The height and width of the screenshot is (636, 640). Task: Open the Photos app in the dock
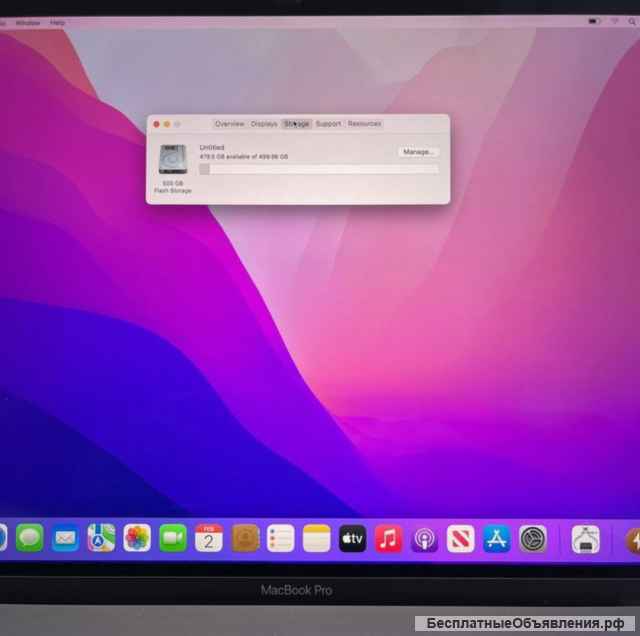pyautogui.click(x=137, y=538)
